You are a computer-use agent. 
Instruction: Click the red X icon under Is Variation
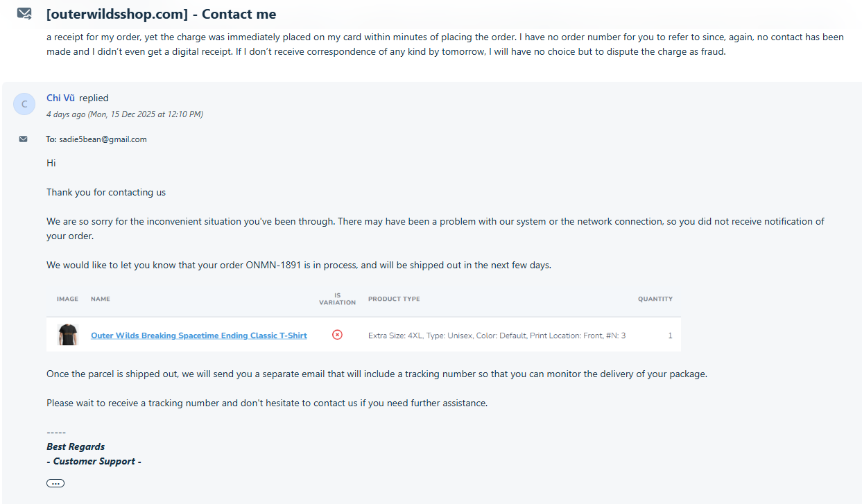337,335
